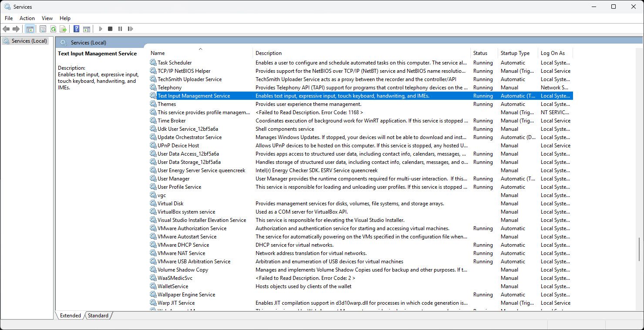
Task: Toggle the Show/Hide Console Tree toolbar icon
Action: (30, 29)
